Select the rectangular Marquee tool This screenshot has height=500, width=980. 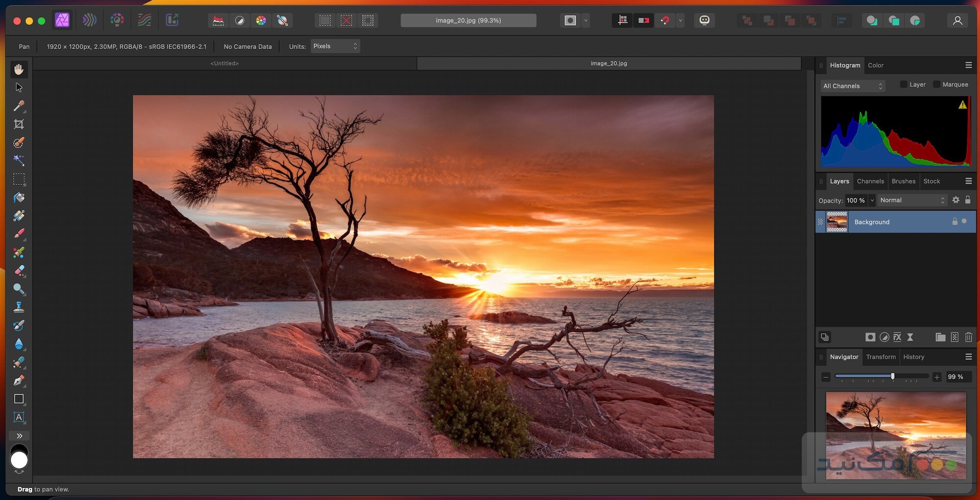tap(19, 179)
